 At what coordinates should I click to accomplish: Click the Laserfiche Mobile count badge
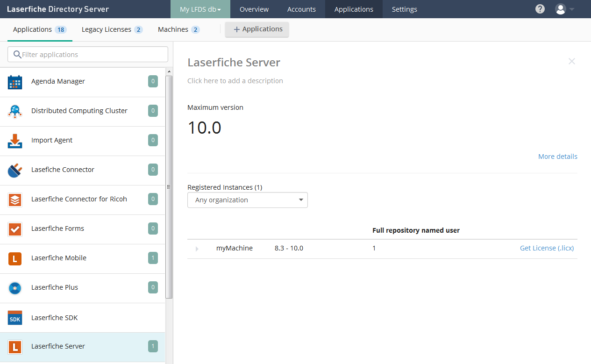pos(153,258)
